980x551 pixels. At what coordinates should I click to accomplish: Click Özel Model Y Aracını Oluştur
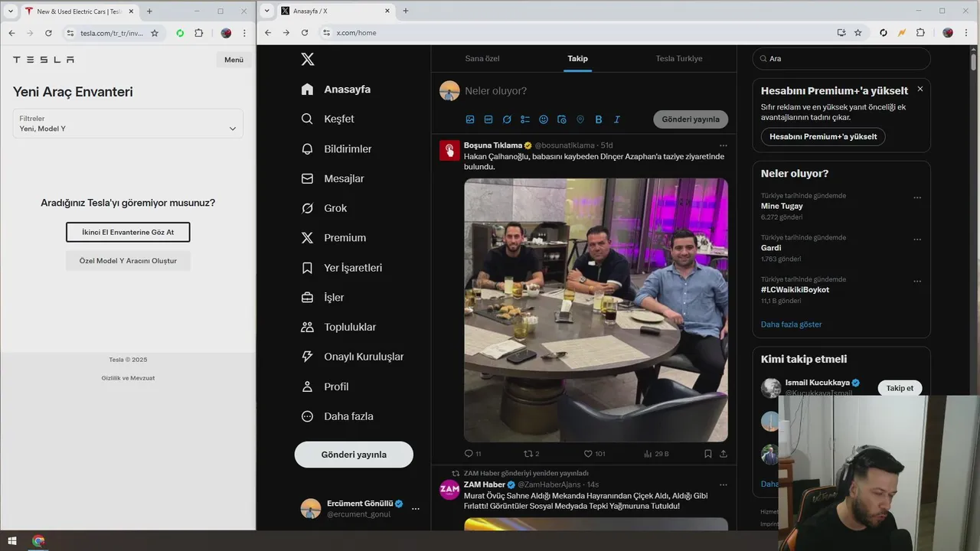point(128,261)
